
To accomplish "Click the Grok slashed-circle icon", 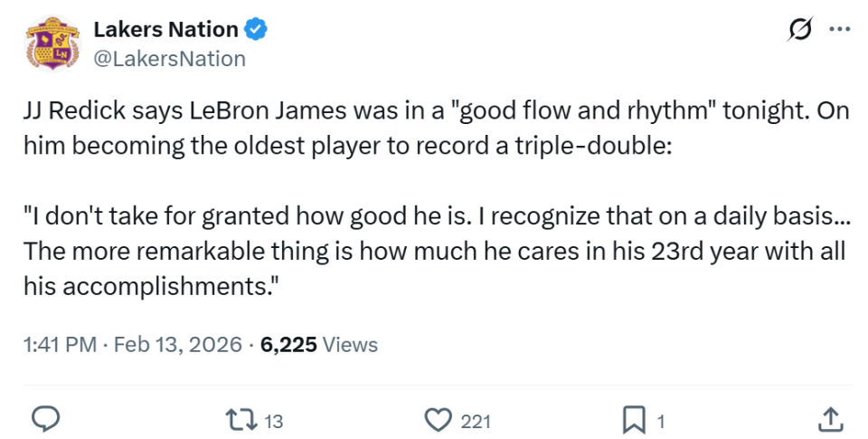I will coord(800,30).
